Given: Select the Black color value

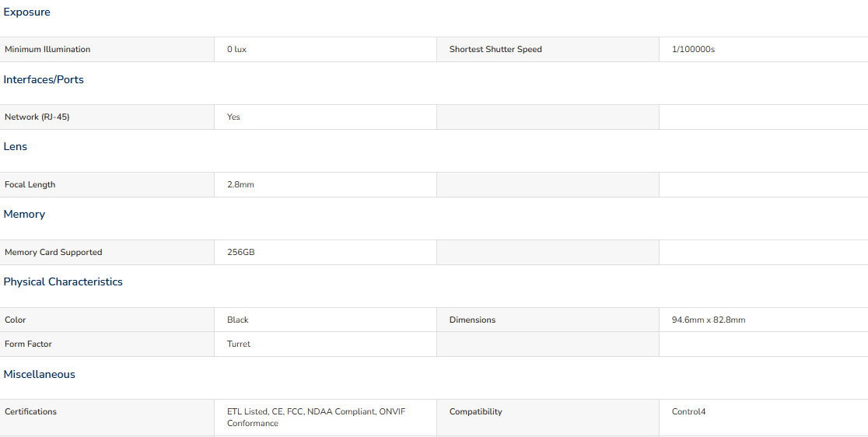Looking at the screenshot, I should pyautogui.click(x=237, y=320).
